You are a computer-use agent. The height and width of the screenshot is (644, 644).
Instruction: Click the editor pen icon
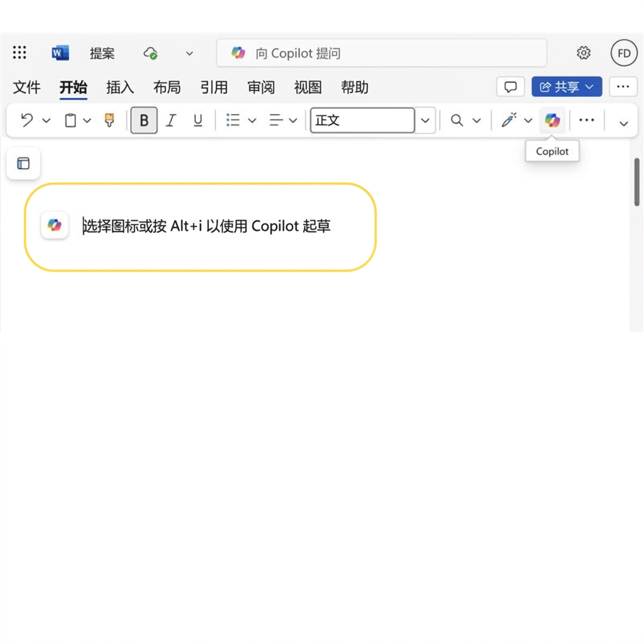(x=509, y=120)
